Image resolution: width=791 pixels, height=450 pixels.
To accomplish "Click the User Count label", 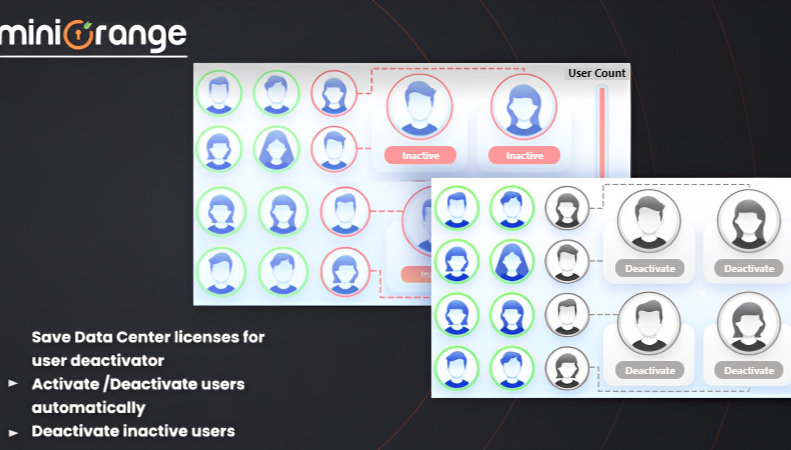I will 596,73.
